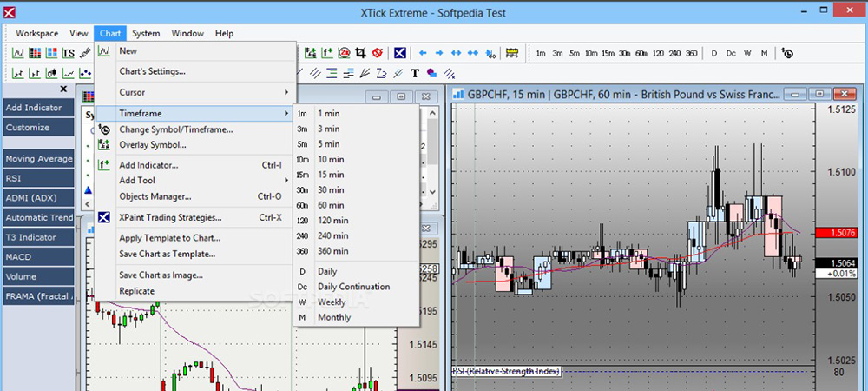The width and height of the screenshot is (868, 391).
Task: Choose Daily Continuation in the Timeframe submenu
Action: point(353,287)
